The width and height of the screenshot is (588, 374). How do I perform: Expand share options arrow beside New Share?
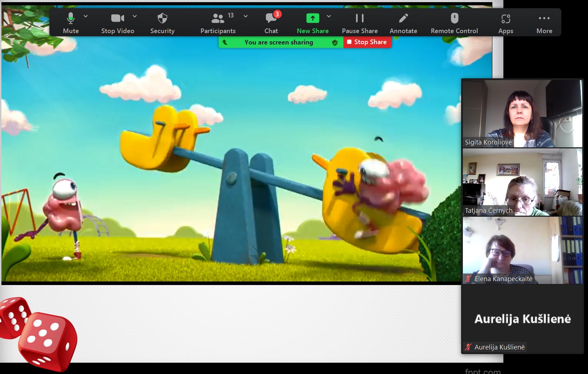(329, 16)
